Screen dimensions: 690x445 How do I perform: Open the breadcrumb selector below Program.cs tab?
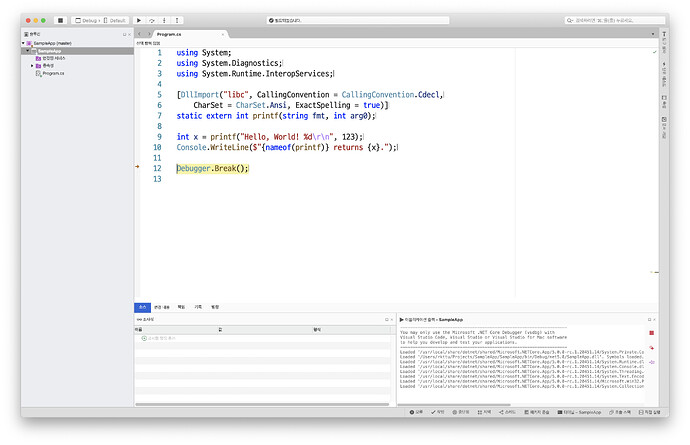(x=148, y=43)
